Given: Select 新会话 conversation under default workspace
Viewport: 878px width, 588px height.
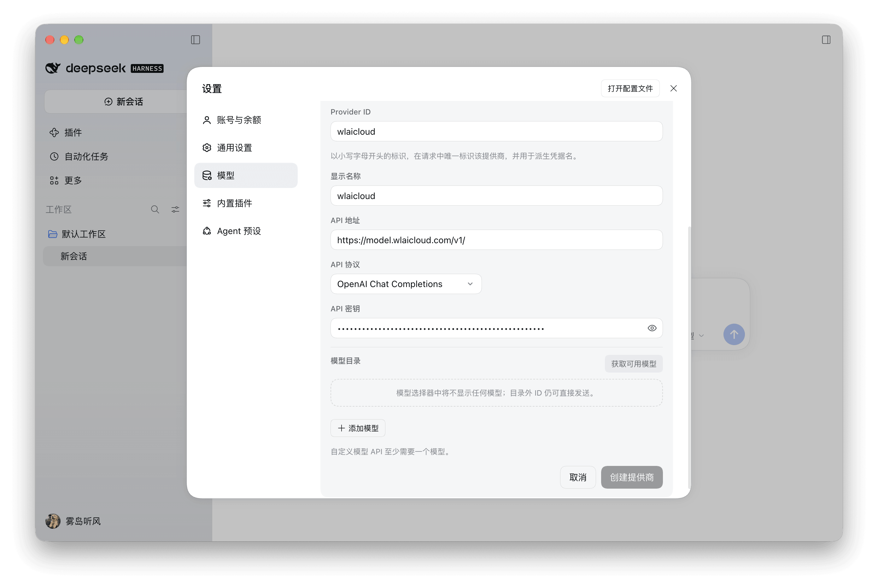Looking at the screenshot, I should coord(115,256).
